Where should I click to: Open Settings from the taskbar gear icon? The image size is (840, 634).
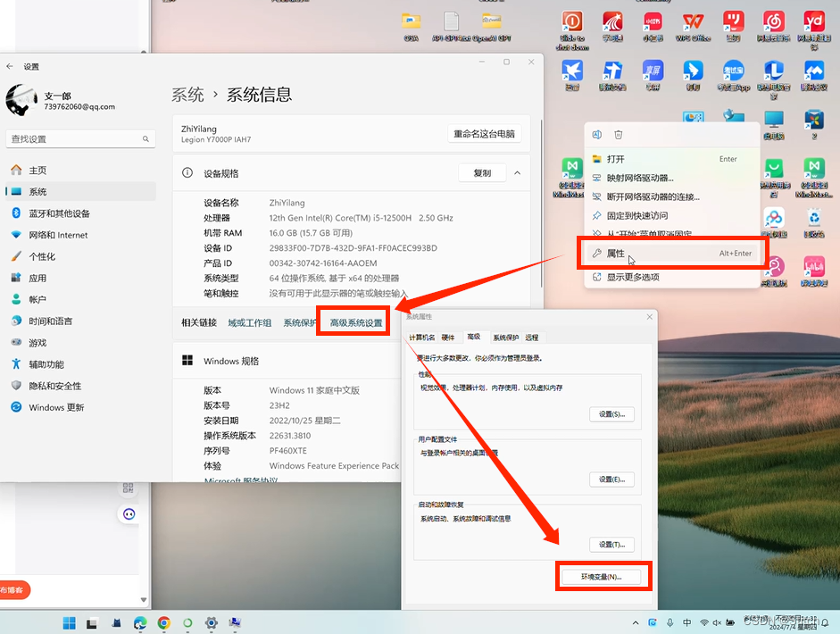tap(211, 623)
